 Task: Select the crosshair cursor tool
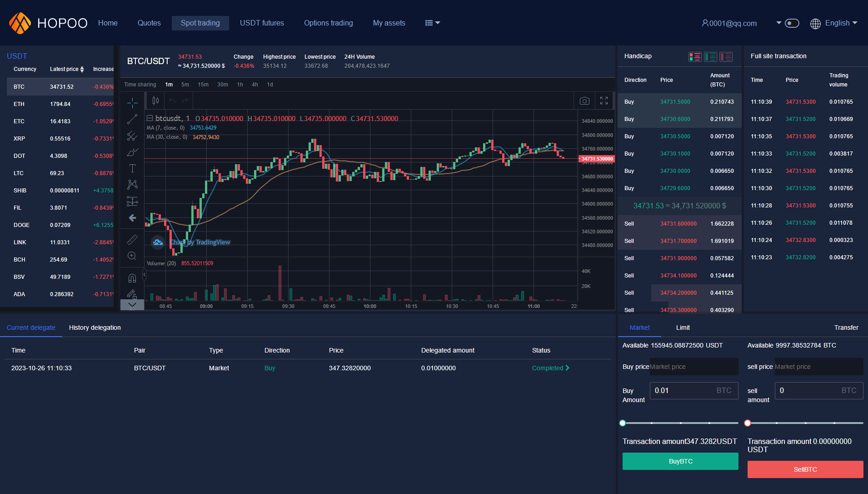pos(132,103)
